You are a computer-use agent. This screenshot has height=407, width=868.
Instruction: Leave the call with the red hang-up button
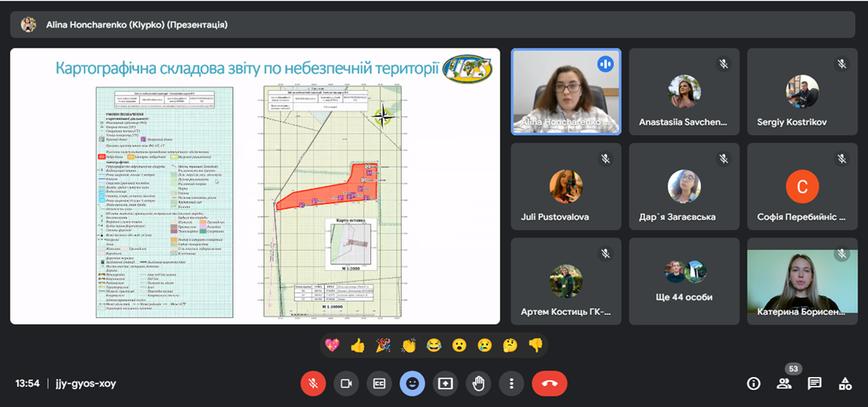tap(550, 383)
